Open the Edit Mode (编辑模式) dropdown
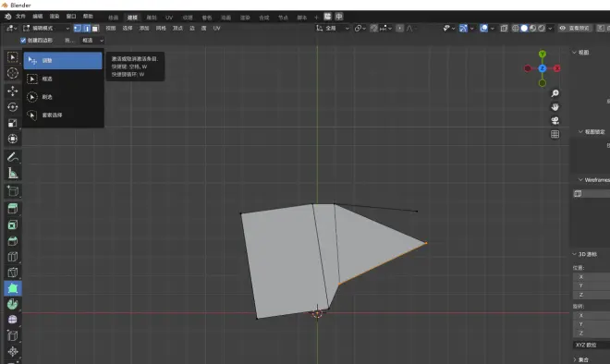The image size is (610, 364). pos(46,28)
